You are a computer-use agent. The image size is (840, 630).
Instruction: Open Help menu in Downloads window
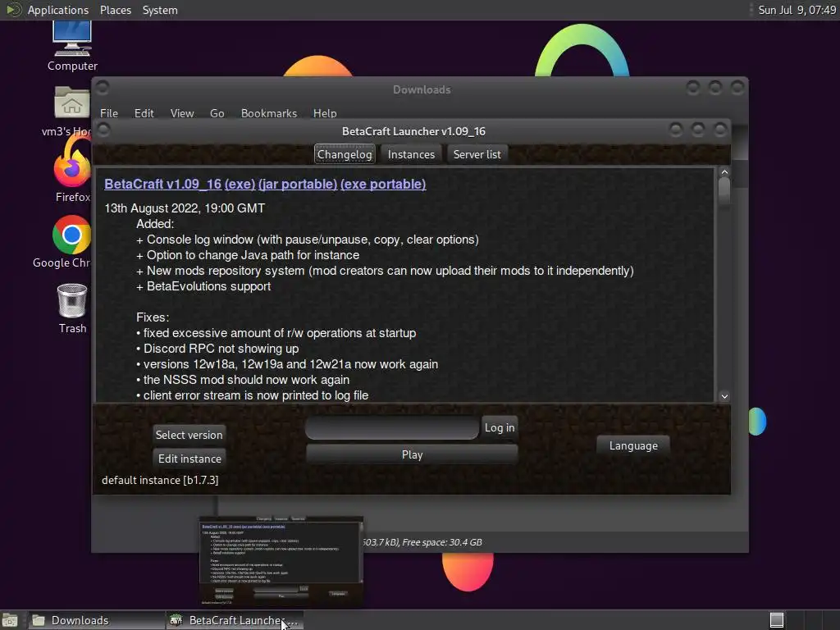325,113
